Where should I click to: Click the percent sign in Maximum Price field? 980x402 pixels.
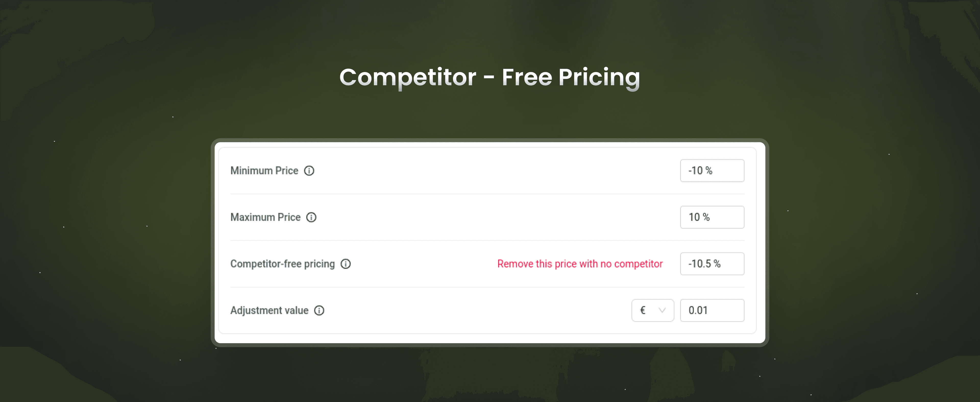point(706,217)
